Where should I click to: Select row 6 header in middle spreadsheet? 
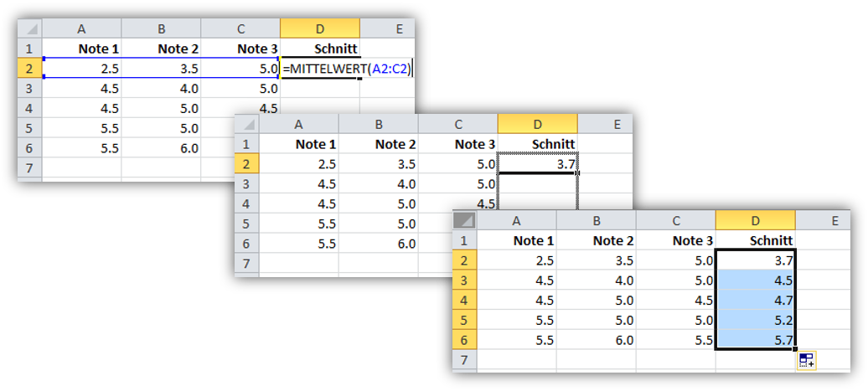247,244
